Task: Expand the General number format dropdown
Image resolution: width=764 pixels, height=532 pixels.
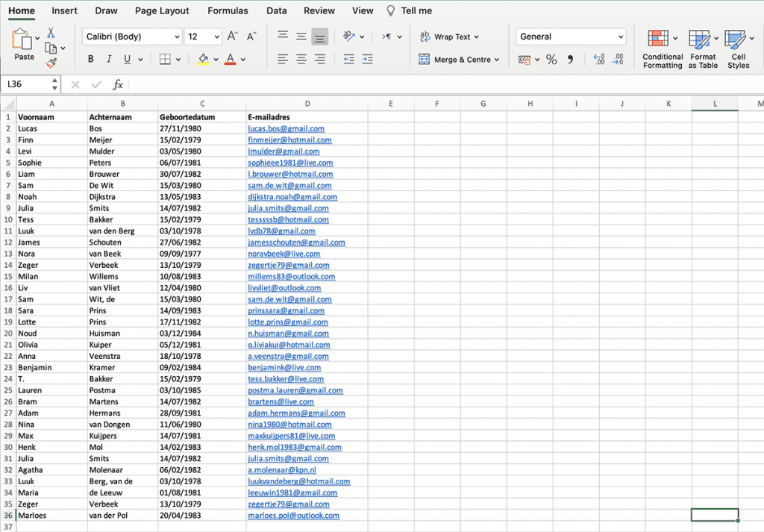Action: coord(620,37)
